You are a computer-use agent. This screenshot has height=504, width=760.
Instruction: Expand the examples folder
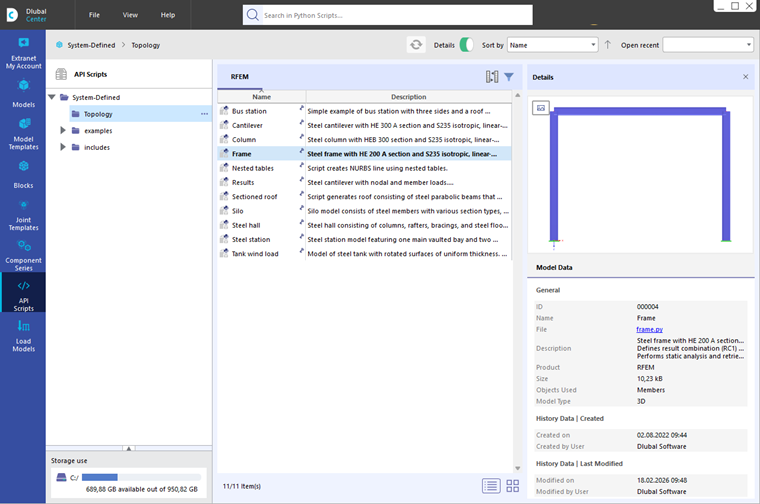[63, 130]
